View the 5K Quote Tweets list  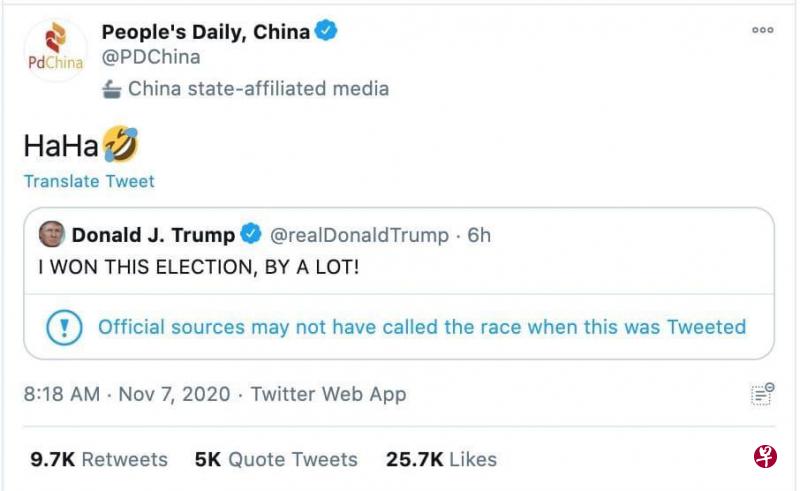point(275,459)
